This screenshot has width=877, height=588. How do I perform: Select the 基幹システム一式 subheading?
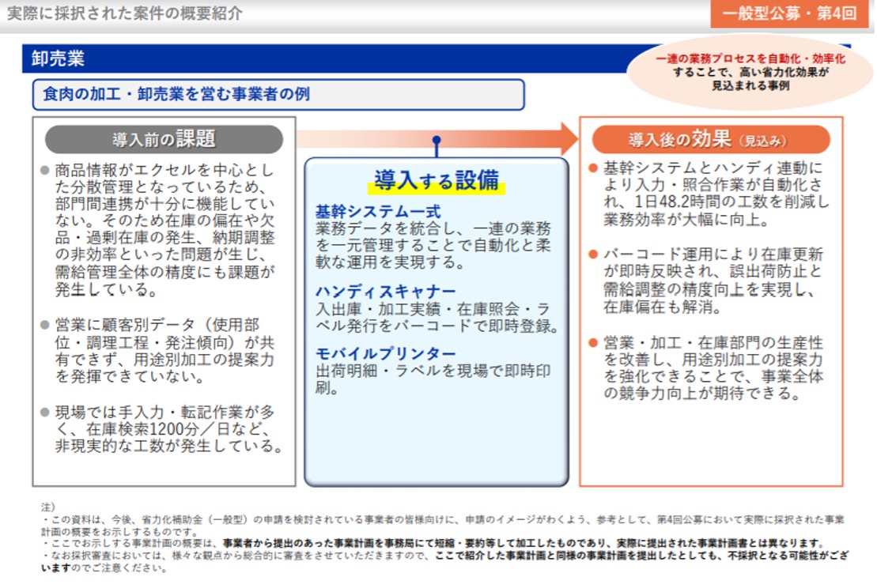click(x=378, y=211)
